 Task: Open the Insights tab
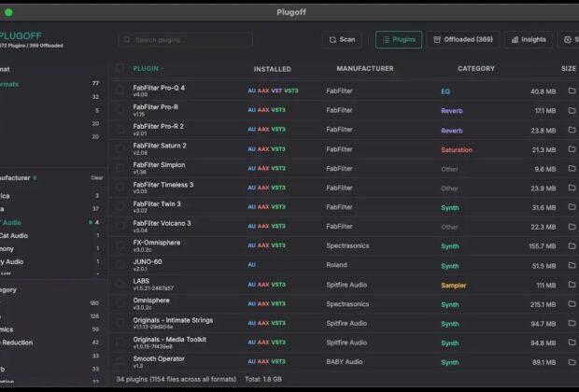pyautogui.click(x=529, y=40)
